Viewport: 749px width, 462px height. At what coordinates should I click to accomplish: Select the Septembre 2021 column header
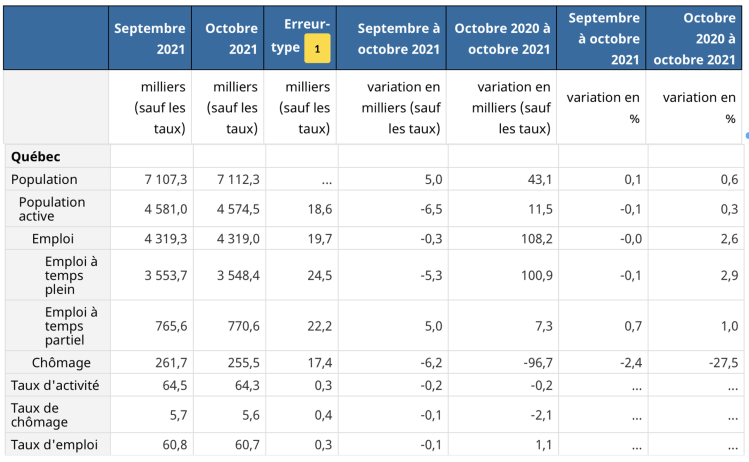click(150, 38)
